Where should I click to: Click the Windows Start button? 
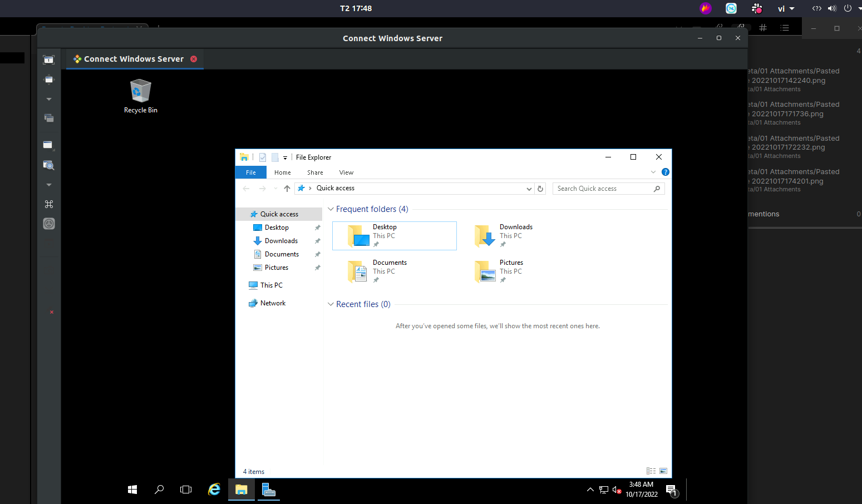tap(132, 490)
